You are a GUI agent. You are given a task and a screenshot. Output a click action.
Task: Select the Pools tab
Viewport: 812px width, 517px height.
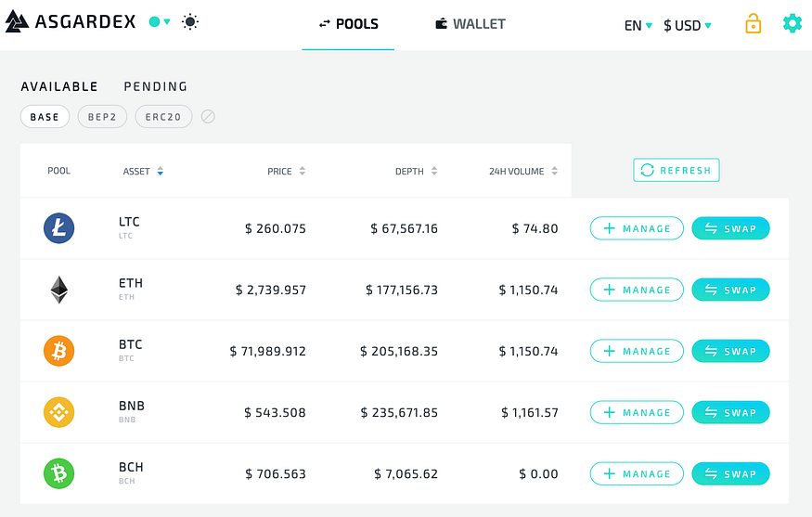coord(348,24)
